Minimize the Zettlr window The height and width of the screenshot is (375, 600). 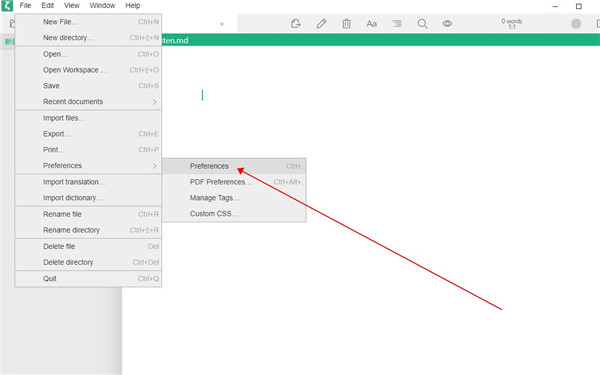click(x=555, y=6)
